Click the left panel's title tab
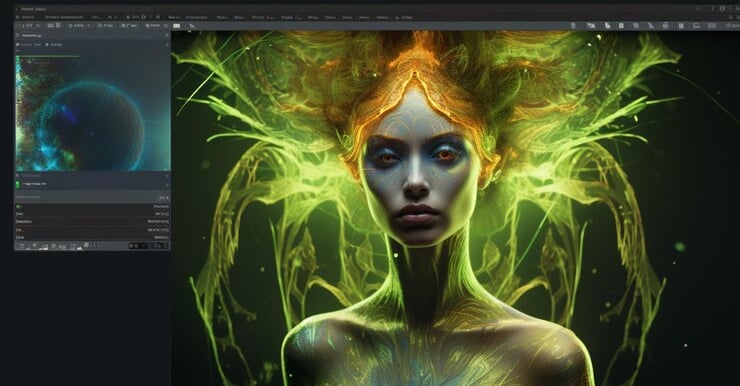 pyautogui.click(x=32, y=35)
